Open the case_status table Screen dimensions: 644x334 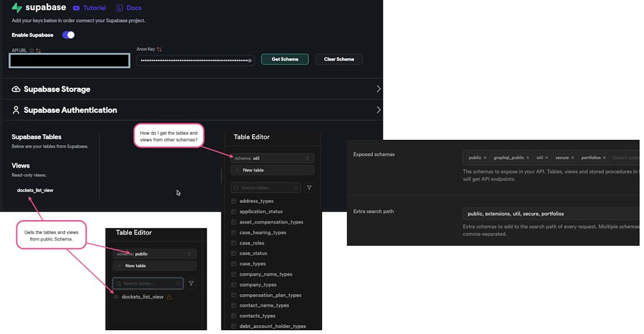(x=253, y=253)
